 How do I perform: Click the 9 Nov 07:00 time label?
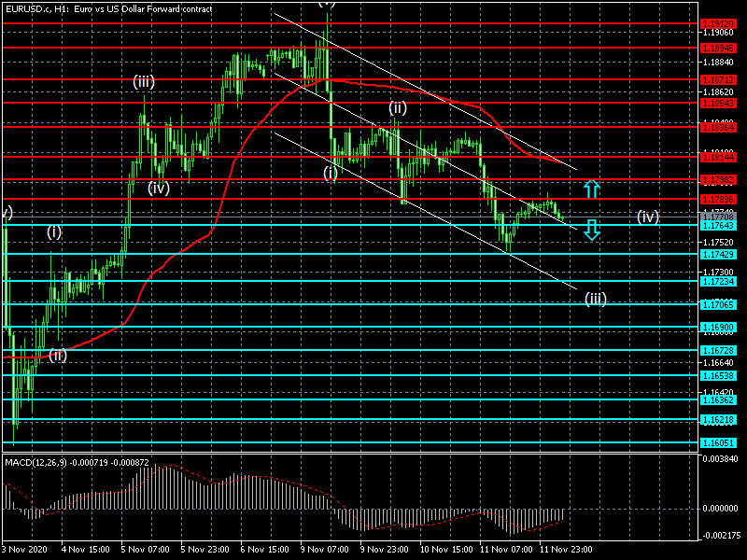pos(325,549)
